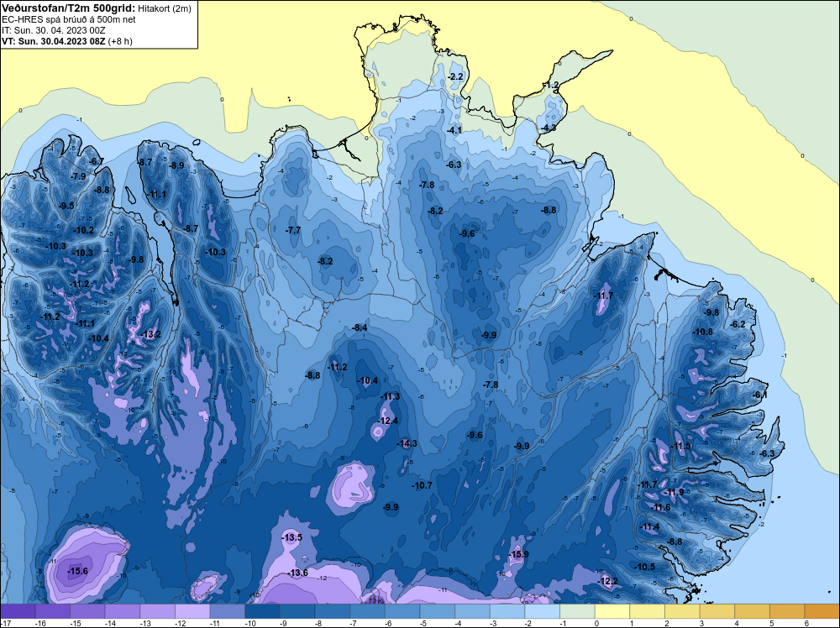Click the legend swatch labeled 4
This screenshot has width=840, height=628.
(752, 611)
